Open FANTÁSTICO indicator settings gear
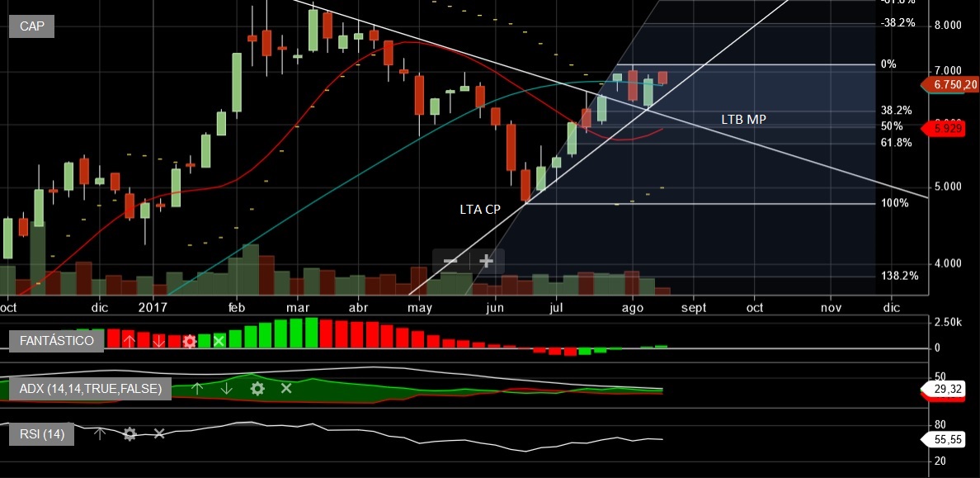 click(190, 341)
